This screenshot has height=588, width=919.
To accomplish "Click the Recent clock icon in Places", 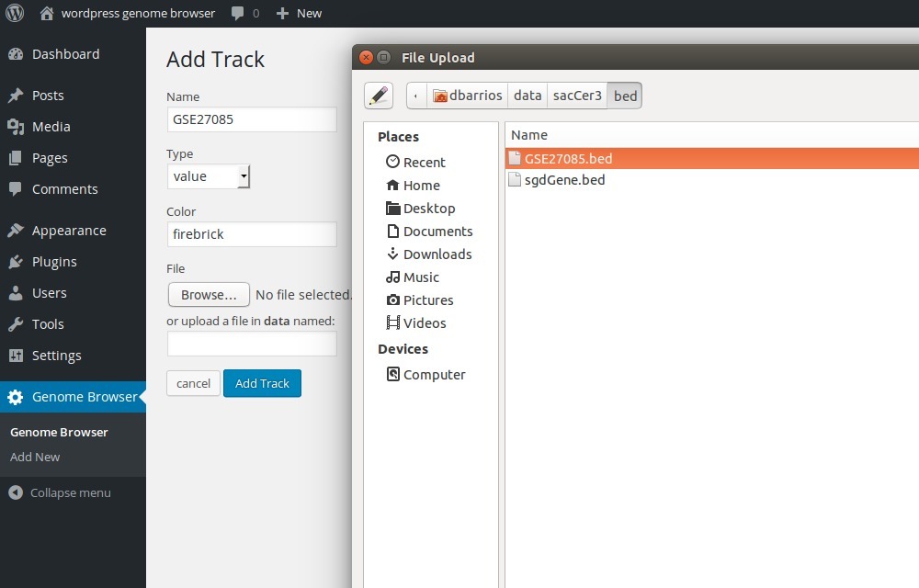I will (x=392, y=162).
